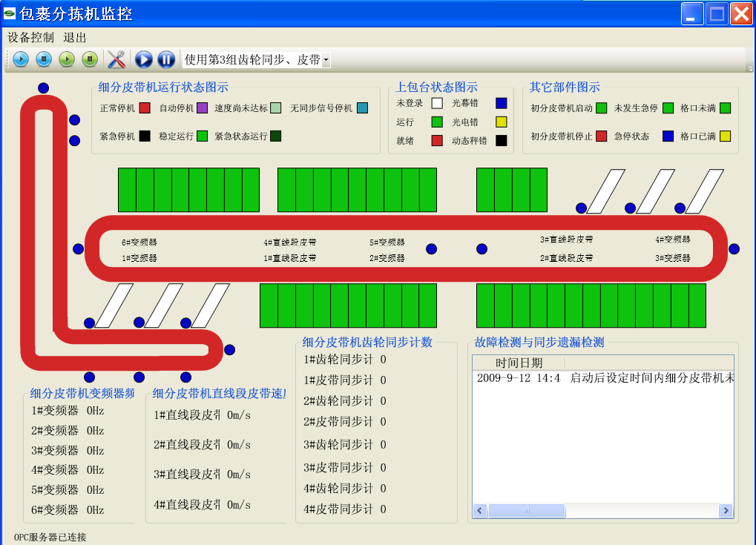
Task: Click the blue indicator atop the vertical red belt
Action: click(43, 87)
